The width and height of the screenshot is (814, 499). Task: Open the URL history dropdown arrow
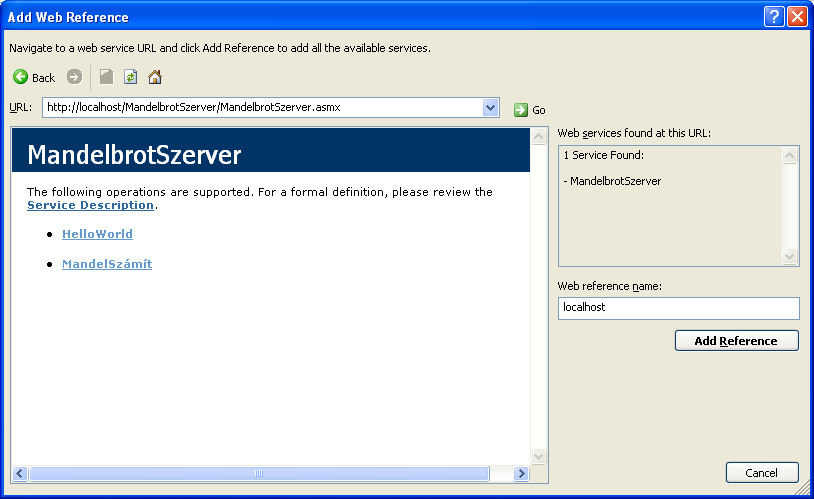tap(490, 107)
